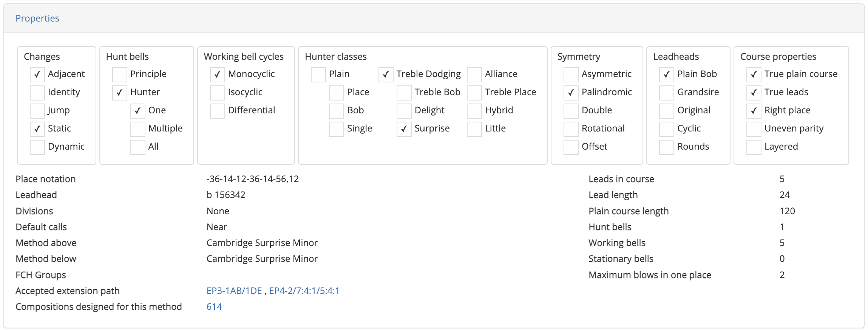Check the Little checkbox
The width and height of the screenshot is (868, 331).
click(474, 129)
